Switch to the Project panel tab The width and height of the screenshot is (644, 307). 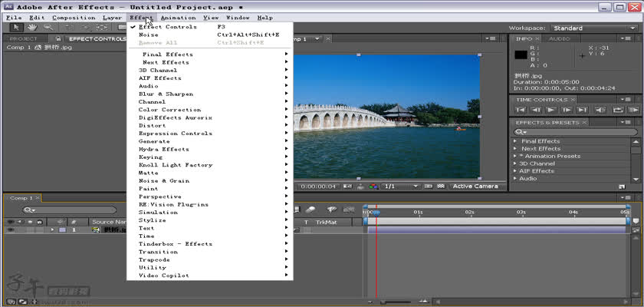click(x=24, y=38)
